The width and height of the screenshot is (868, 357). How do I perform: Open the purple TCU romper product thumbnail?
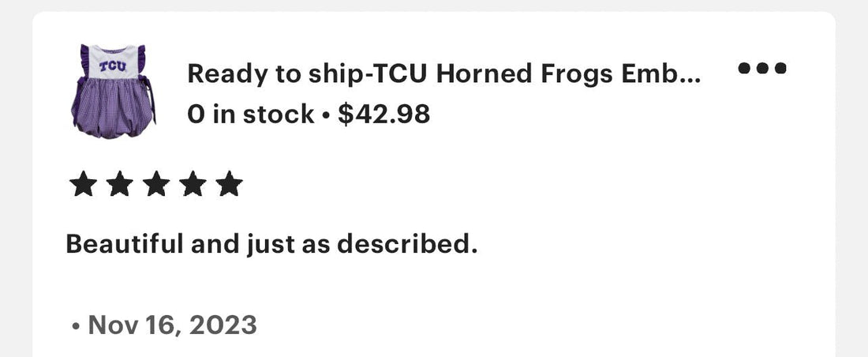tap(114, 92)
